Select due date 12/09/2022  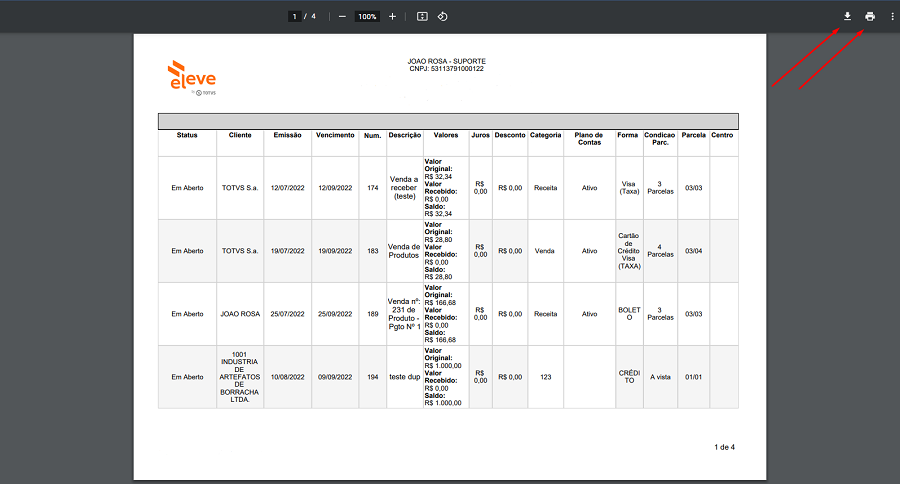coord(335,188)
